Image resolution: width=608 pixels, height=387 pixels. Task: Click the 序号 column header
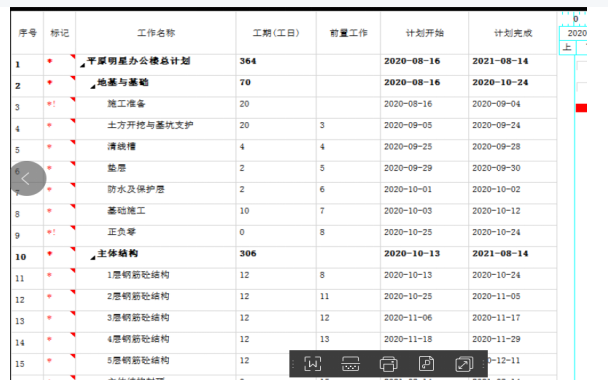pos(28,33)
